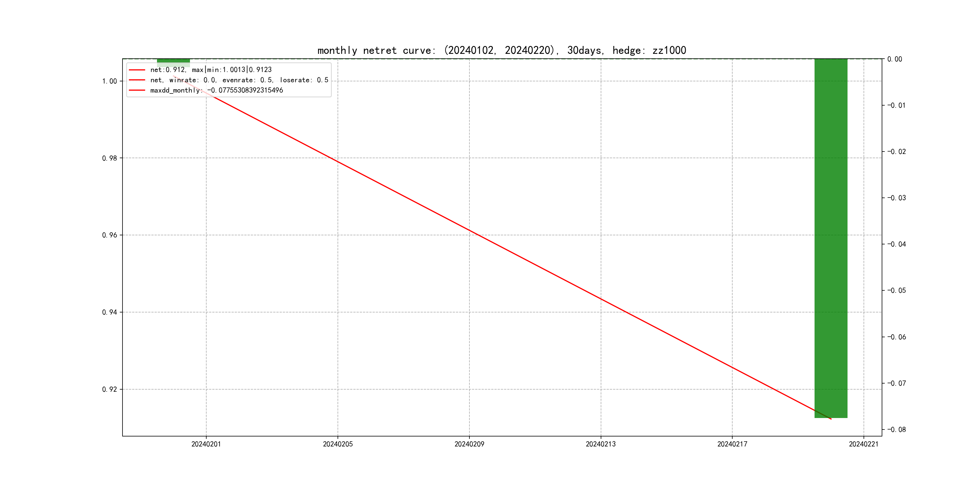Click the red line sample beside net:0.912

point(137,70)
